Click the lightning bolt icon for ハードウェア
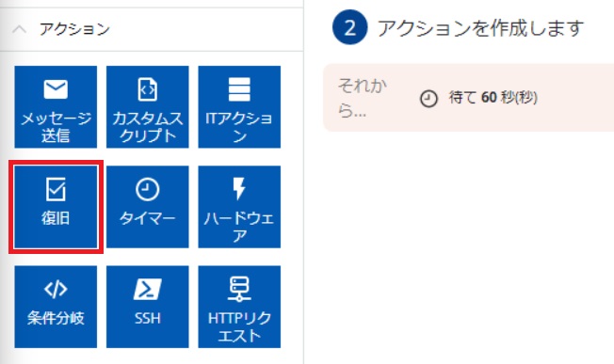This screenshot has height=364, width=614. 239,189
